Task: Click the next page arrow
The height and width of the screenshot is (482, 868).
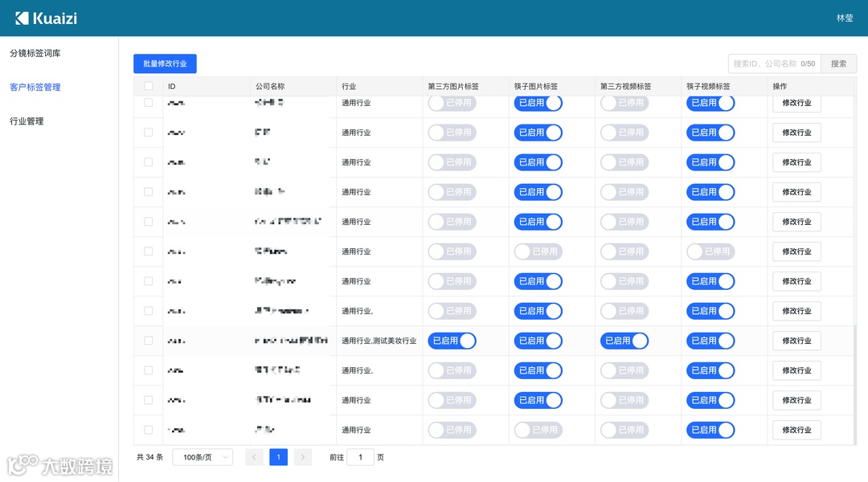Action: coord(302,456)
